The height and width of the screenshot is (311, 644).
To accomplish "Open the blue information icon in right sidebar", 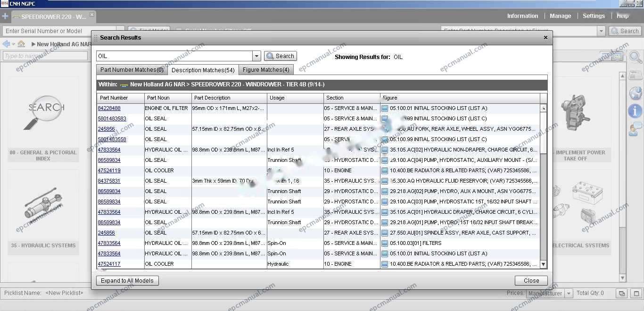I will 636,111.
